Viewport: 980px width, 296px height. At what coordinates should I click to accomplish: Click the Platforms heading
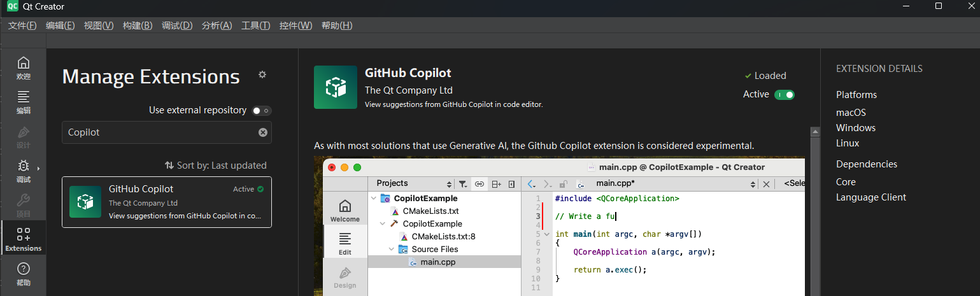tap(856, 95)
